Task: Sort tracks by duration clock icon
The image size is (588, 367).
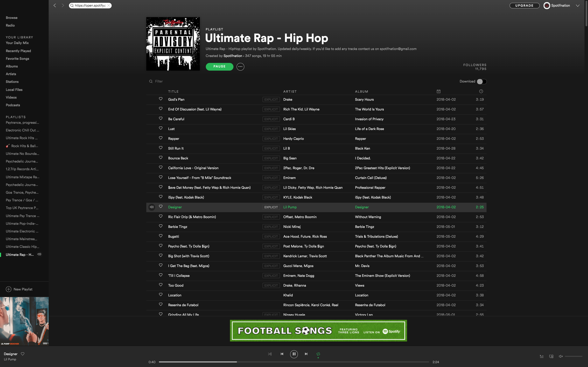Action: pos(481,91)
